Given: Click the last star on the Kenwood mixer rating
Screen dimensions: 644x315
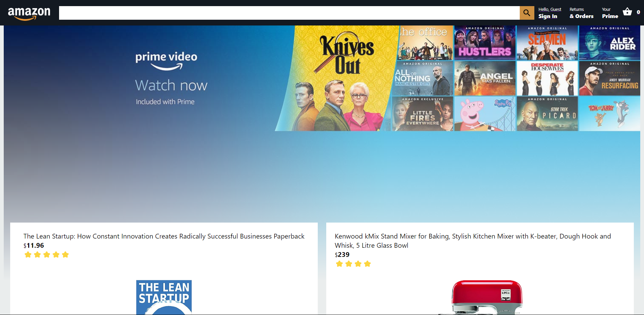Looking at the screenshot, I should tap(367, 263).
